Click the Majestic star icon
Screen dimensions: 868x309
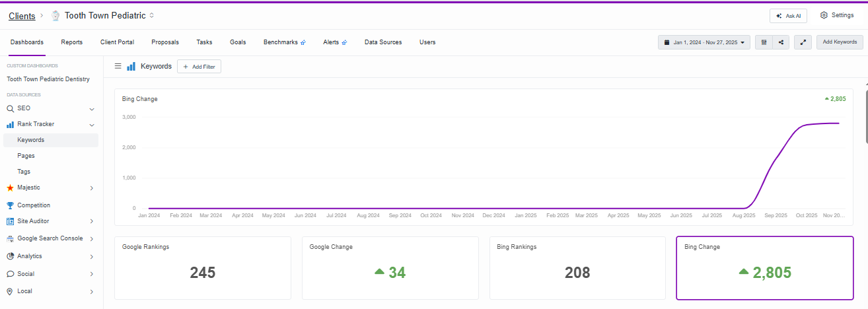click(x=10, y=188)
